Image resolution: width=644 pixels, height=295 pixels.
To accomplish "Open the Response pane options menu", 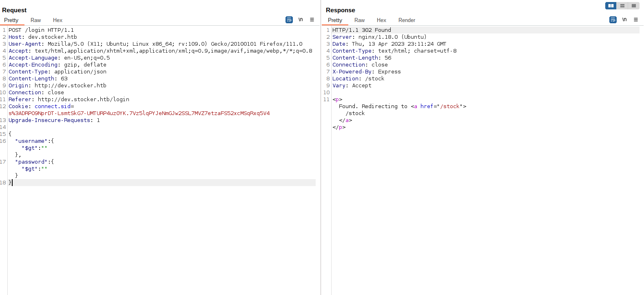I will (636, 20).
